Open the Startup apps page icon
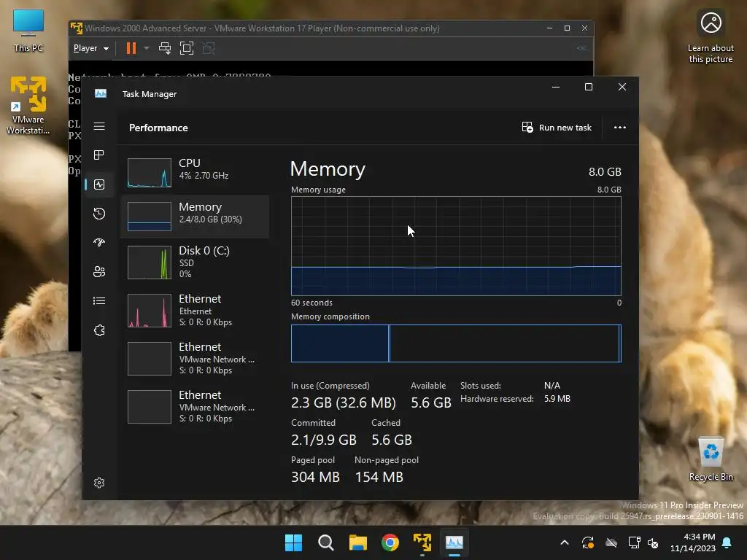Screen dimensions: 747x560 (99, 242)
